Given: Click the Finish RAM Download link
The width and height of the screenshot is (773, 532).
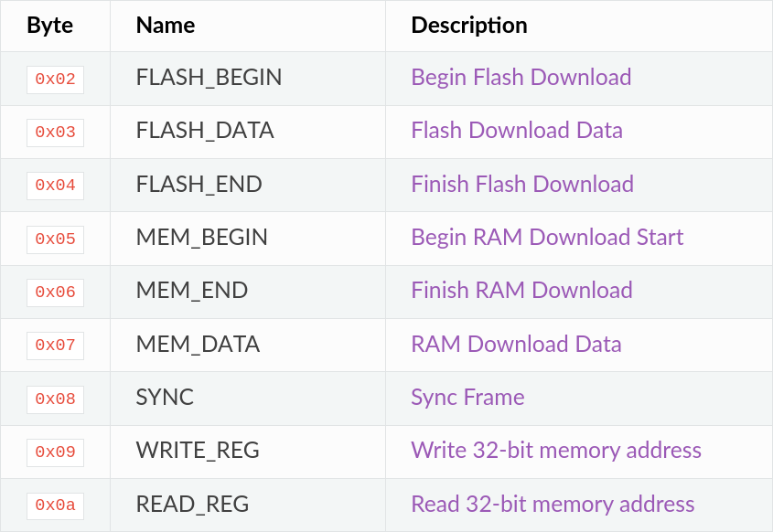Looking at the screenshot, I should pyautogui.click(x=521, y=291).
